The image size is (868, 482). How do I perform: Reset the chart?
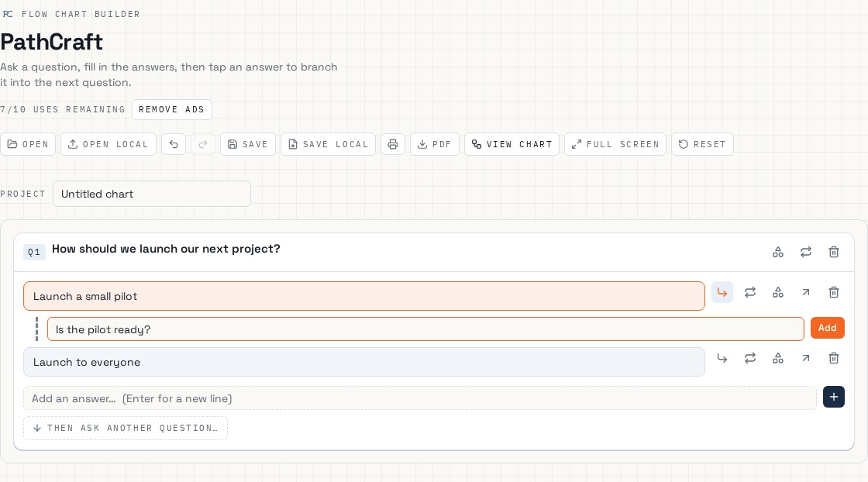coord(702,144)
